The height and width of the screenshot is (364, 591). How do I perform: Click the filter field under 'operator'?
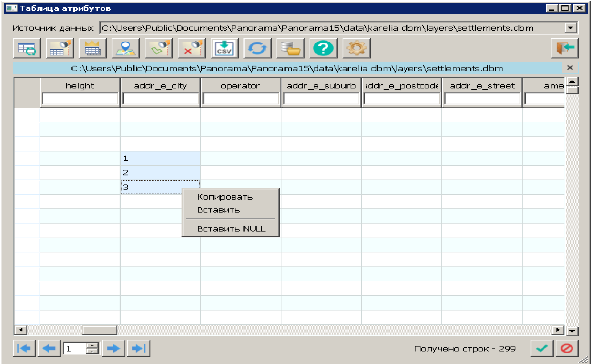point(241,99)
